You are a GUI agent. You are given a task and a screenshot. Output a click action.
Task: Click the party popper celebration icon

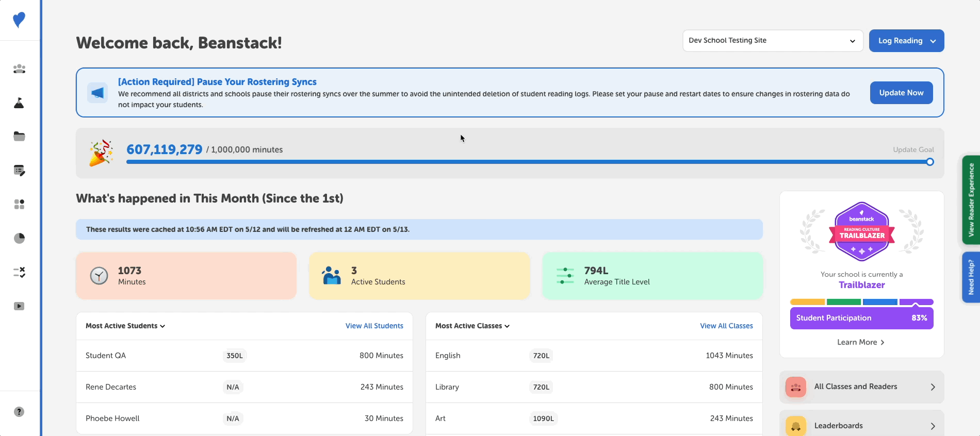101,153
